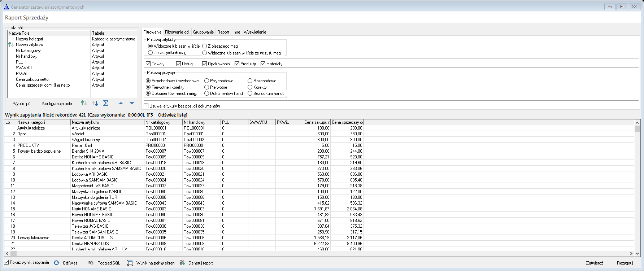Click the PKWiU column header in results

click(289, 122)
